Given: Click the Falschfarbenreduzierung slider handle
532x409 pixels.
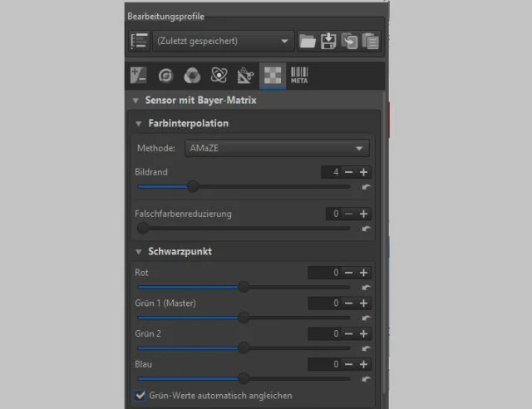Looking at the screenshot, I should [143, 228].
